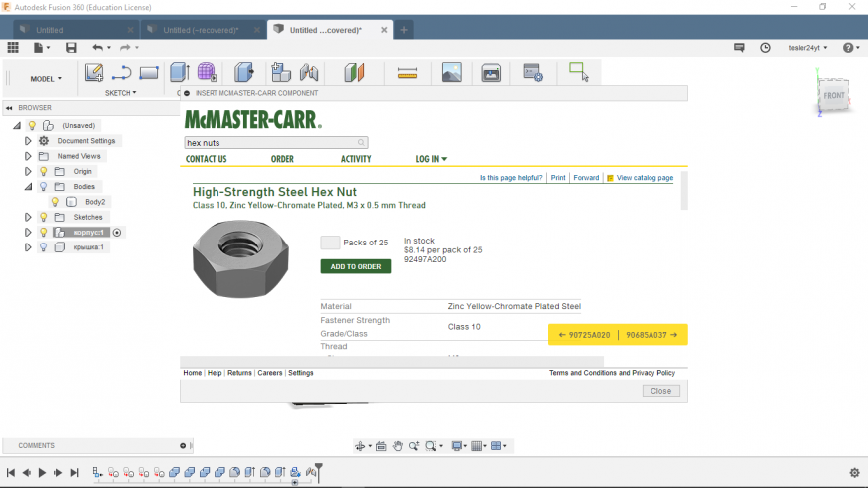Toggle visibility lightbulb for Body2
Image resolution: width=868 pixels, height=488 pixels.
(x=56, y=202)
